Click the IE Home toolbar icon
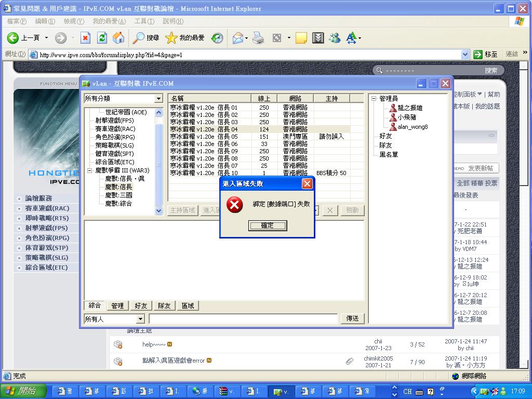 point(118,37)
